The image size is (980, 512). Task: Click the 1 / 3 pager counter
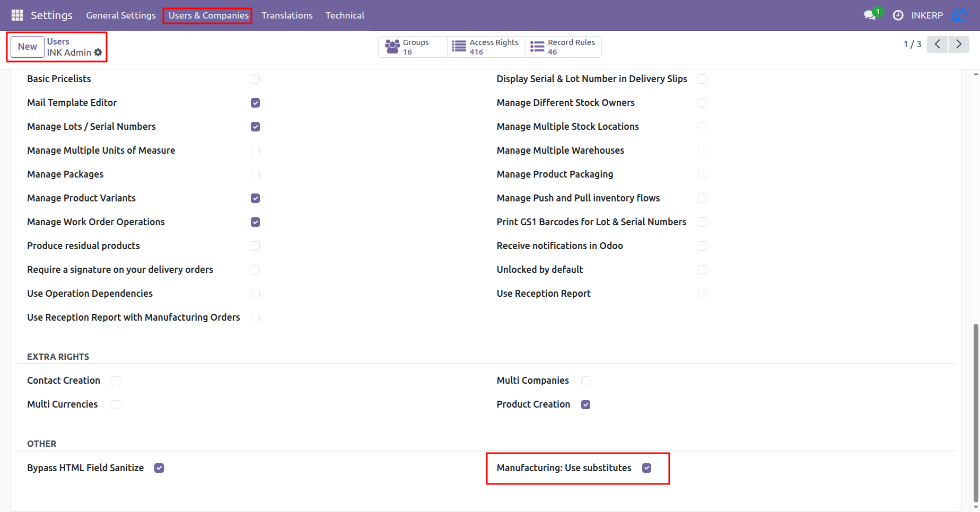point(912,44)
